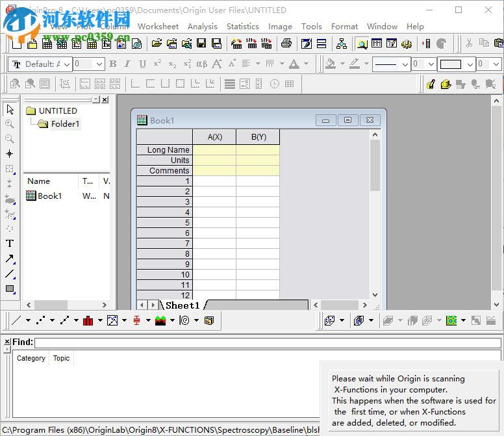The width and height of the screenshot is (504, 436).
Task: Open the line color dropdown arrow
Action: 366,64
